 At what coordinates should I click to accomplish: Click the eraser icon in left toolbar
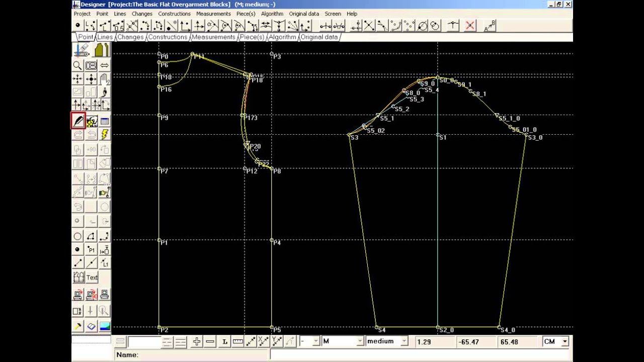pos(91,326)
